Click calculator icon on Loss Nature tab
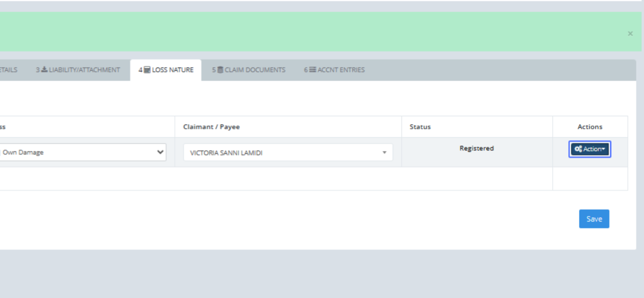Viewport: 644px width, 298px height. 147,70
